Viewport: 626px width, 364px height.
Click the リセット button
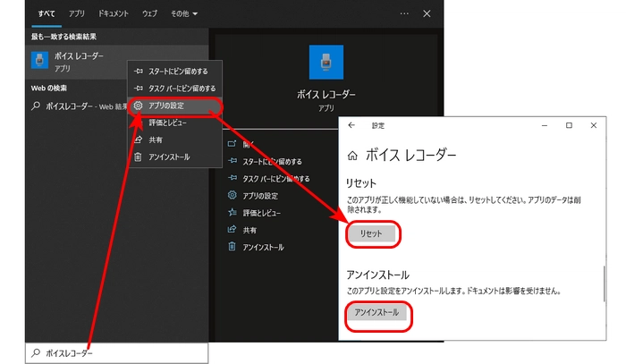click(371, 234)
